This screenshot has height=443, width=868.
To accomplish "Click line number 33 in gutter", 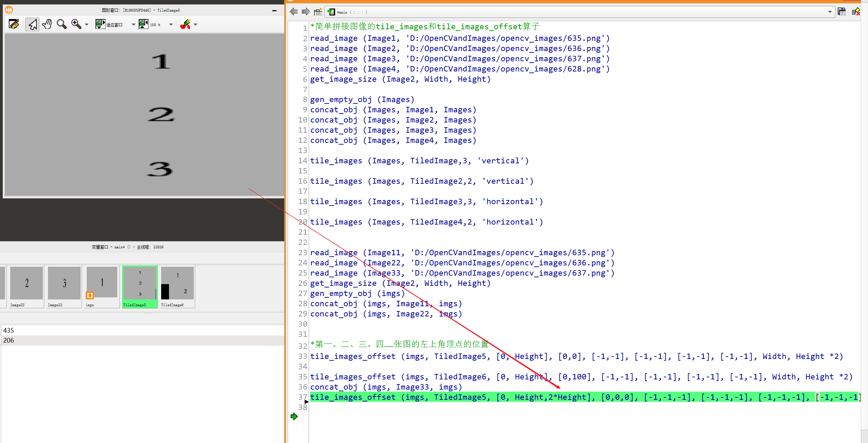I will tap(303, 356).
